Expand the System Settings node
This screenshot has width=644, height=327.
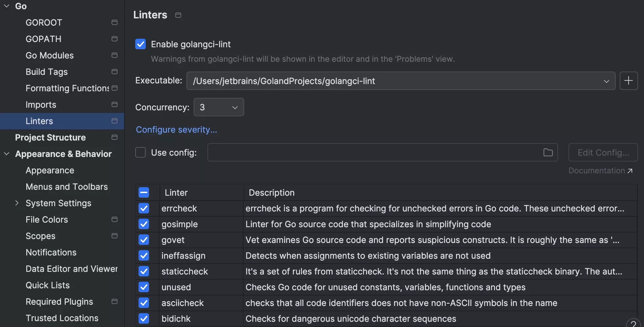pyautogui.click(x=17, y=203)
